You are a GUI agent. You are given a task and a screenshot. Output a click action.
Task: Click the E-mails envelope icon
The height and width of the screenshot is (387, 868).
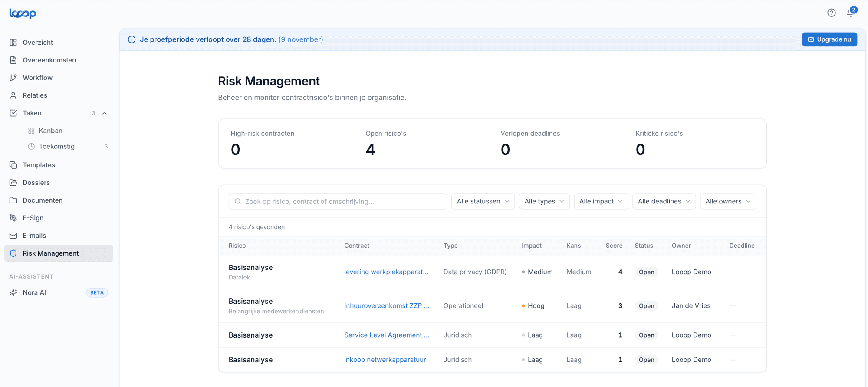13,236
